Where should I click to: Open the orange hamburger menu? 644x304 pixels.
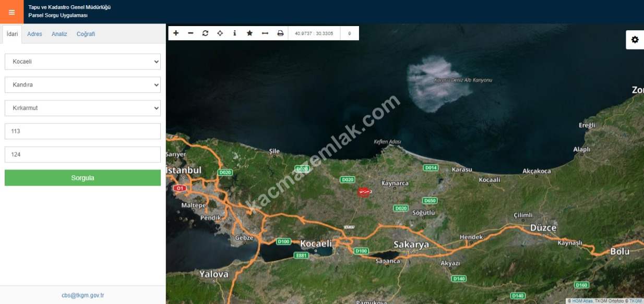pyautogui.click(x=11, y=12)
